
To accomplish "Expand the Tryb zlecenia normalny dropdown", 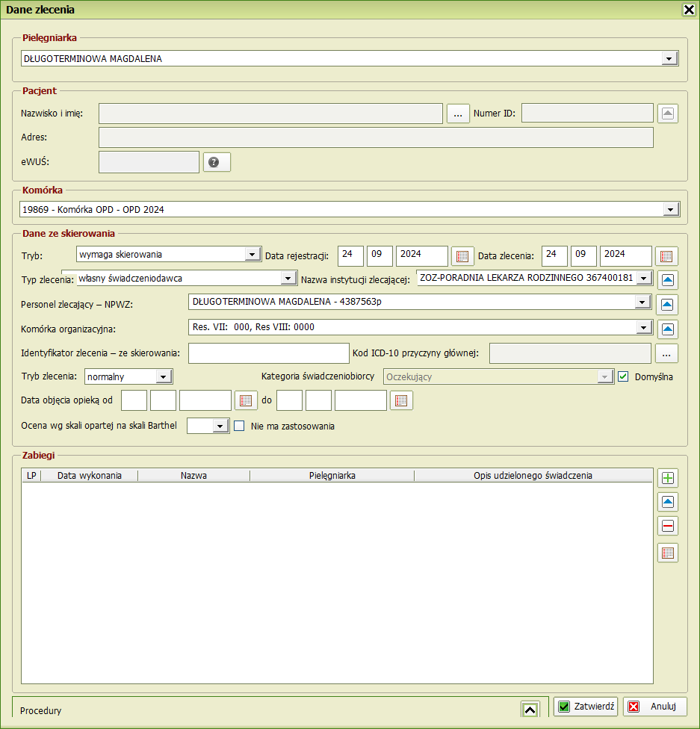I will tap(164, 377).
